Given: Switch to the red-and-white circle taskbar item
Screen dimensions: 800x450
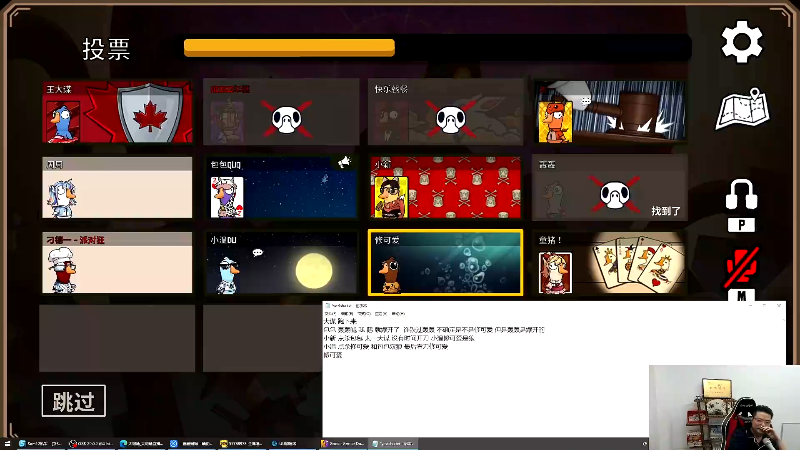Looking at the screenshot, I should click(91, 443).
